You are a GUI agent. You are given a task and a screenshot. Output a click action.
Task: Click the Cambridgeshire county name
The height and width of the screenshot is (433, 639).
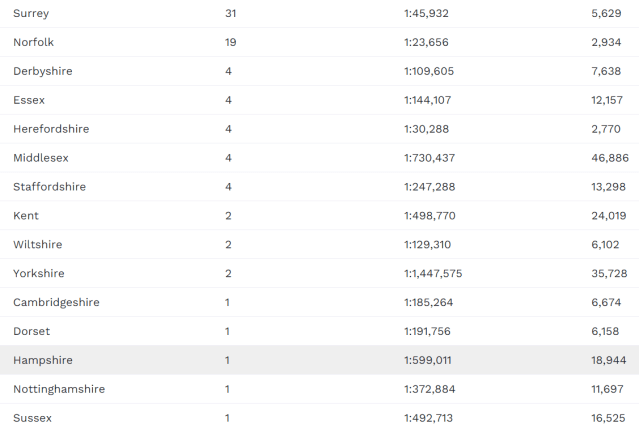pos(56,303)
